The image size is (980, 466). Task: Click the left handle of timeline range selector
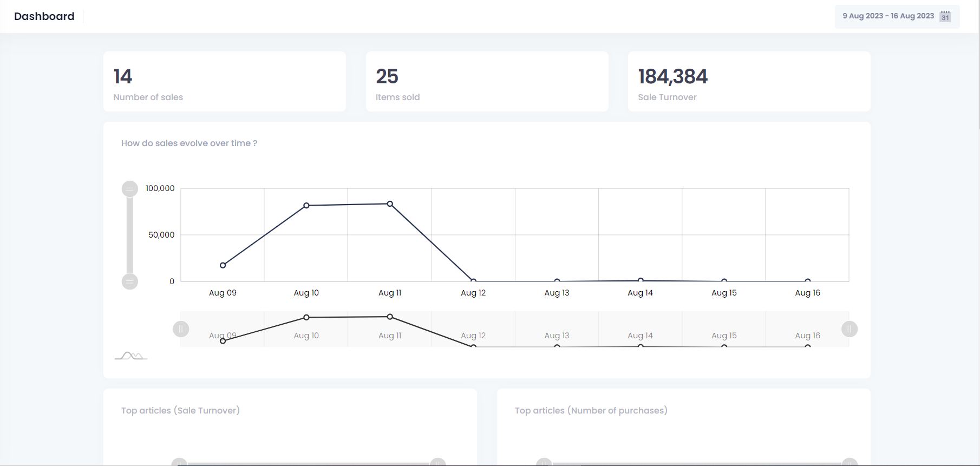[x=181, y=329]
